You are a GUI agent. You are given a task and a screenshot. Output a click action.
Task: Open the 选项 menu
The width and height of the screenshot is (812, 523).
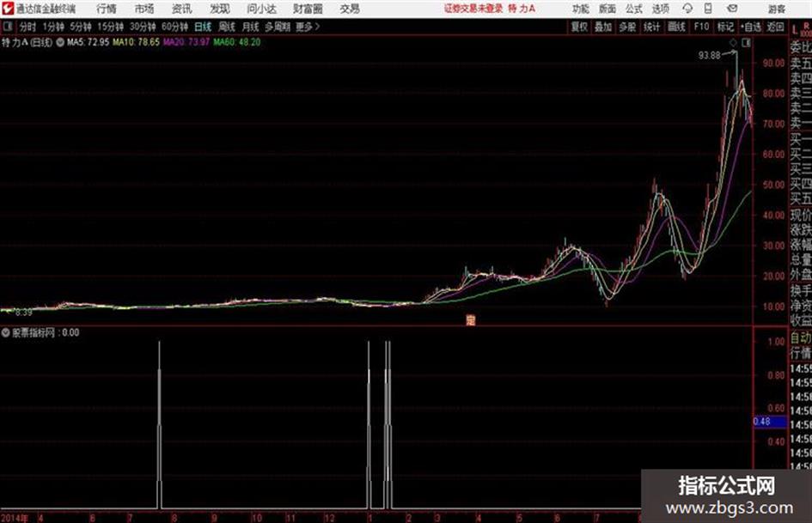pyautogui.click(x=661, y=9)
